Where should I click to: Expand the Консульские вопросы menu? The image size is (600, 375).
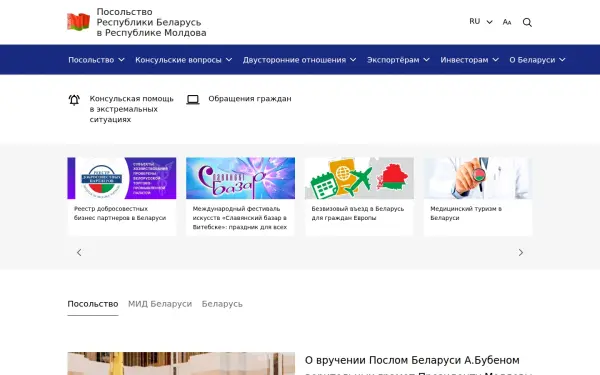click(184, 60)
